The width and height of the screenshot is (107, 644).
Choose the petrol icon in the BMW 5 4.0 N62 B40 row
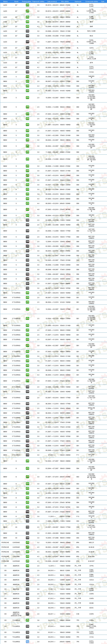(28, 199)
